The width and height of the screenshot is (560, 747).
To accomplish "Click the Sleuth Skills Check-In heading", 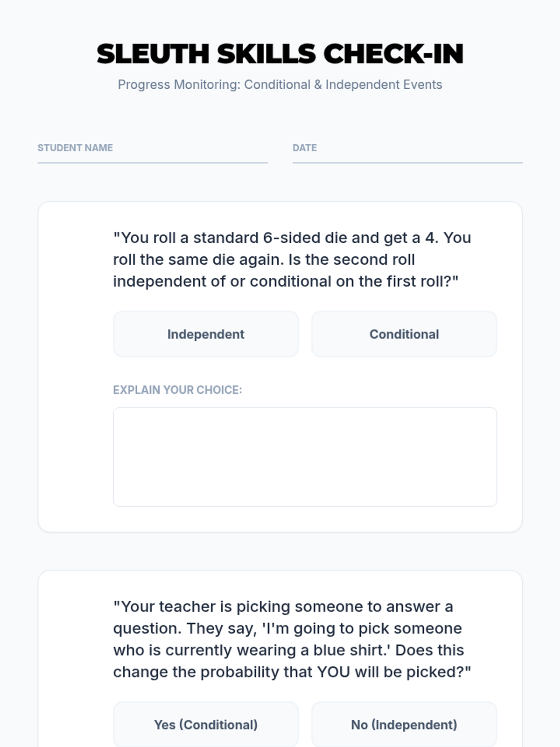I will [x=280, y=54].
